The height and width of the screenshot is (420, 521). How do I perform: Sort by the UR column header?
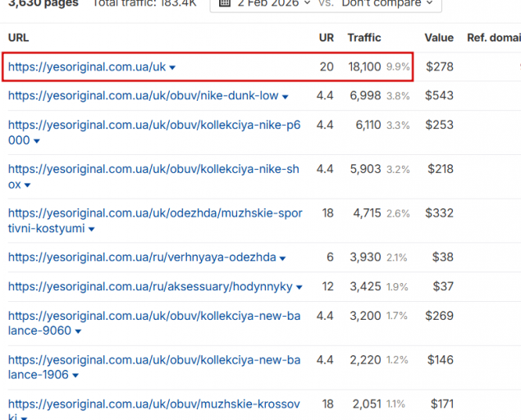coord(327,38)
